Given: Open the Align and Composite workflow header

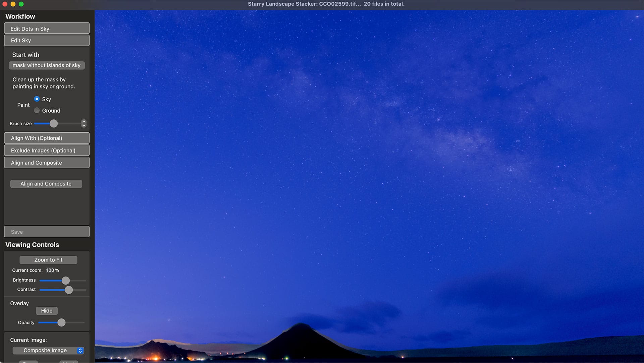Looking at the screenshot, I should click(47, 163).
